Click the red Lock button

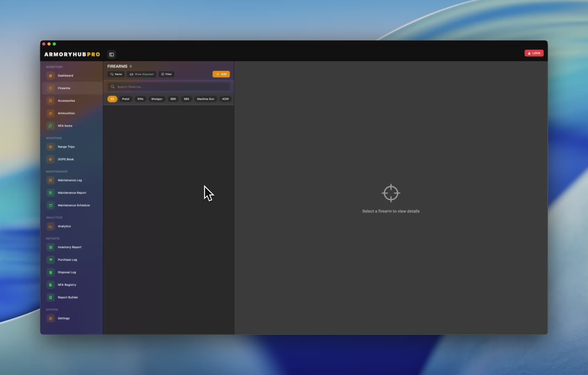(x=534, y=53)
